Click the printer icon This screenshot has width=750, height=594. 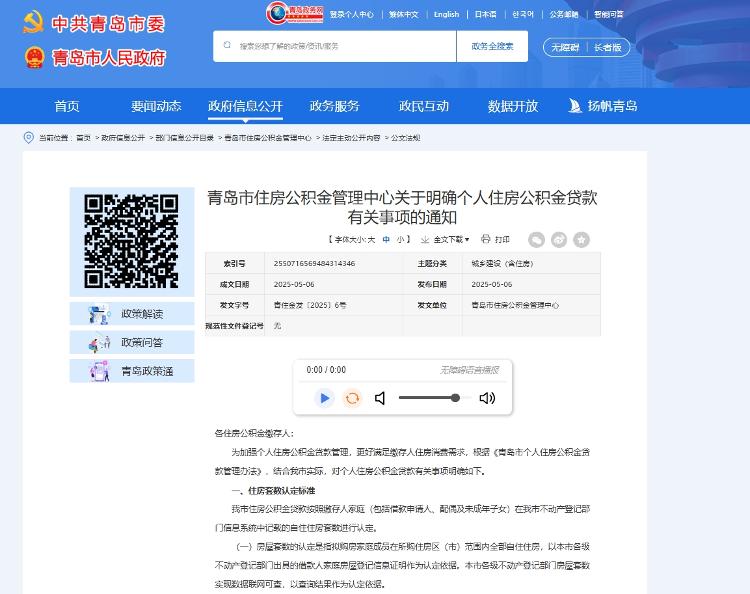point(485,239)
